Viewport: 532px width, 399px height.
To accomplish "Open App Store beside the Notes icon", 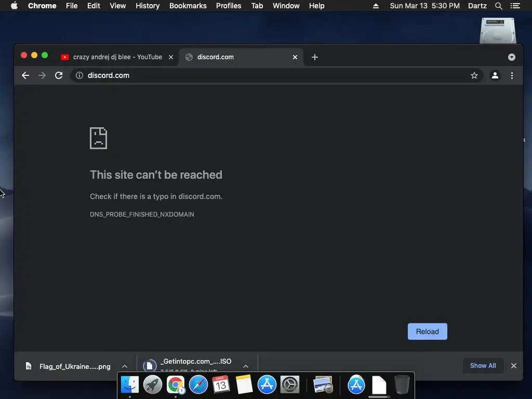I will [x=267, y=385].
